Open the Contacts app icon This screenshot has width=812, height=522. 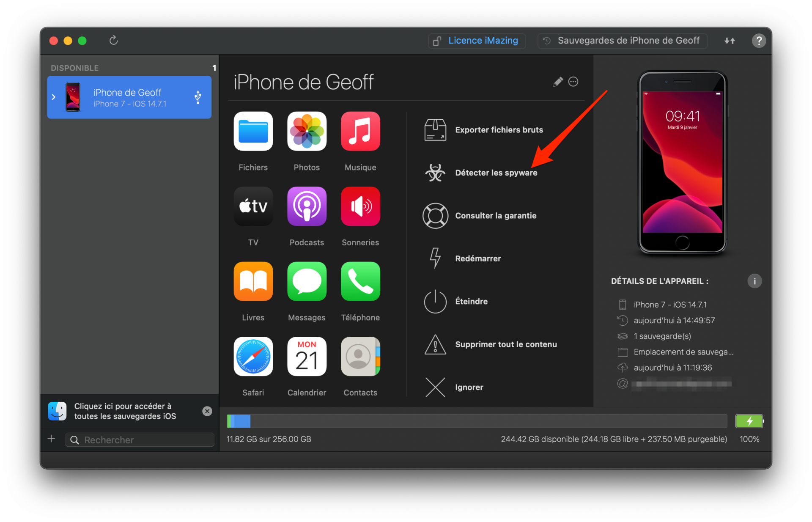tap(360, 356)
